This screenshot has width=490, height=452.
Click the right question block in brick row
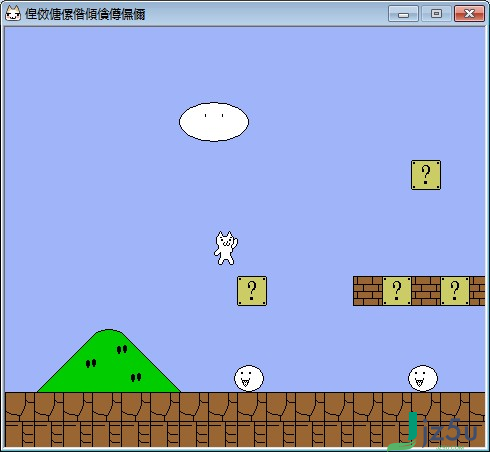455,291
